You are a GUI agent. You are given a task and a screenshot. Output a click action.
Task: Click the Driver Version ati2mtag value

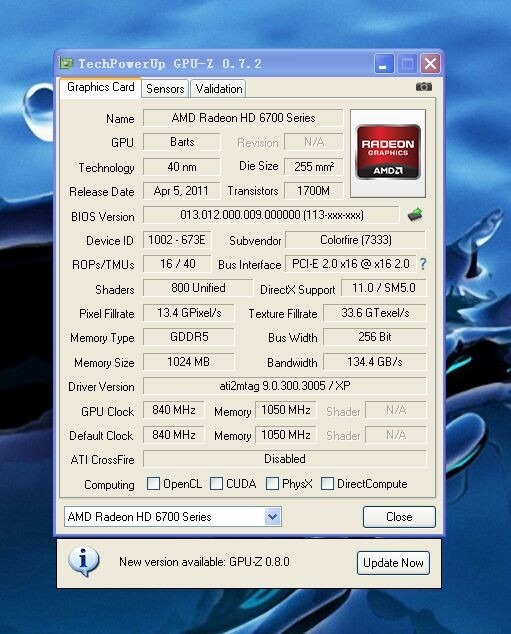click(x=285, y=386)
